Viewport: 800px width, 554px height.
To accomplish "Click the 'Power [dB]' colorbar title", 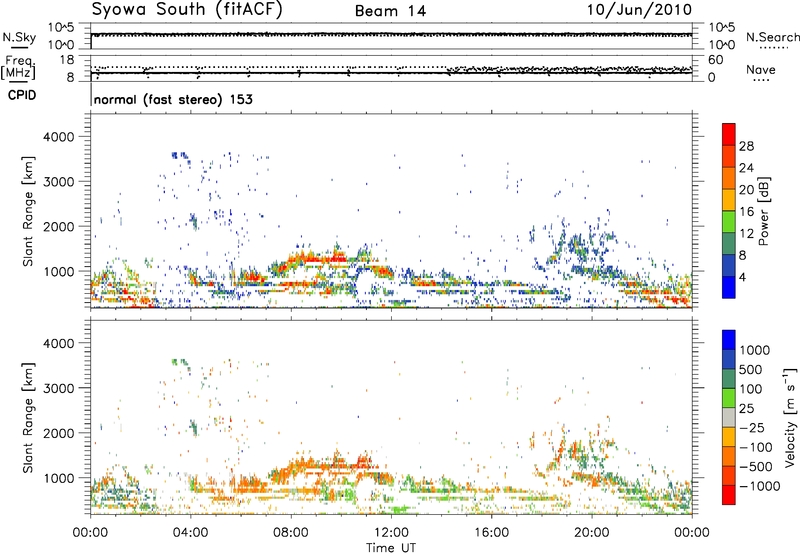I will click(763, 211).
